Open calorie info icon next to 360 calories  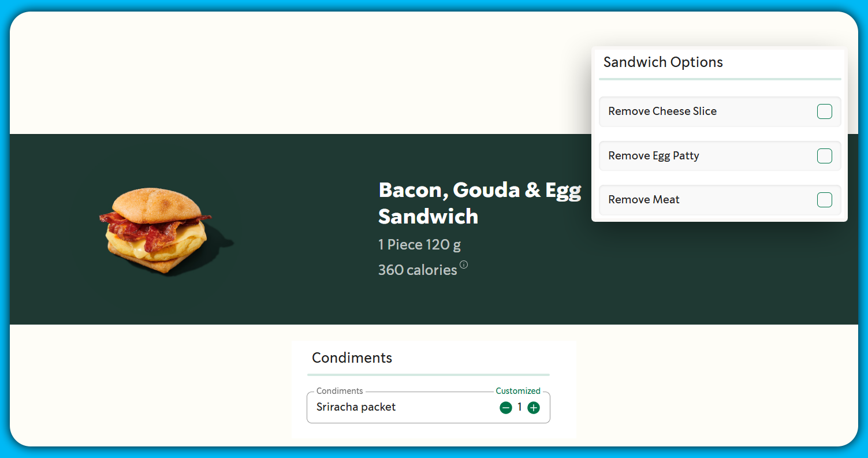464,265
